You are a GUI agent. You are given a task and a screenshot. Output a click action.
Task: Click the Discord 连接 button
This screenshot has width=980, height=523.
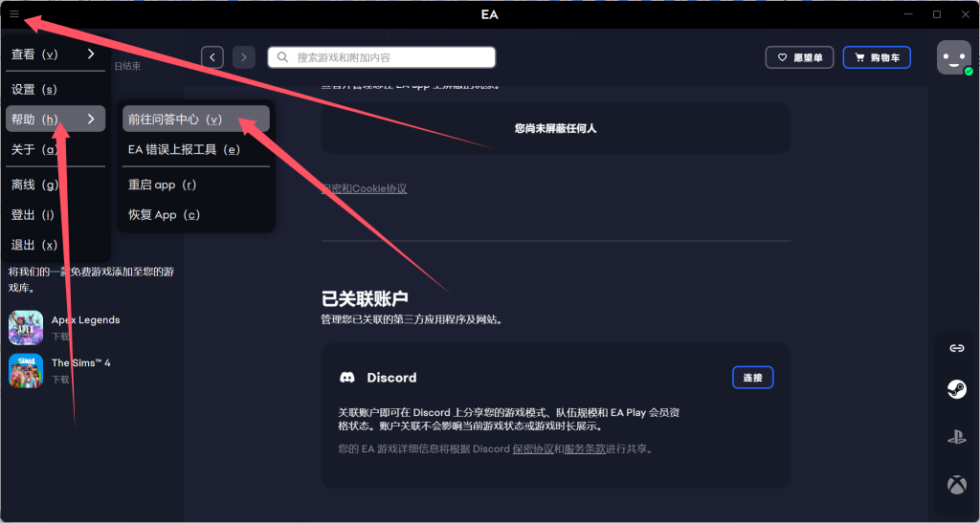[x=753, y=378]
